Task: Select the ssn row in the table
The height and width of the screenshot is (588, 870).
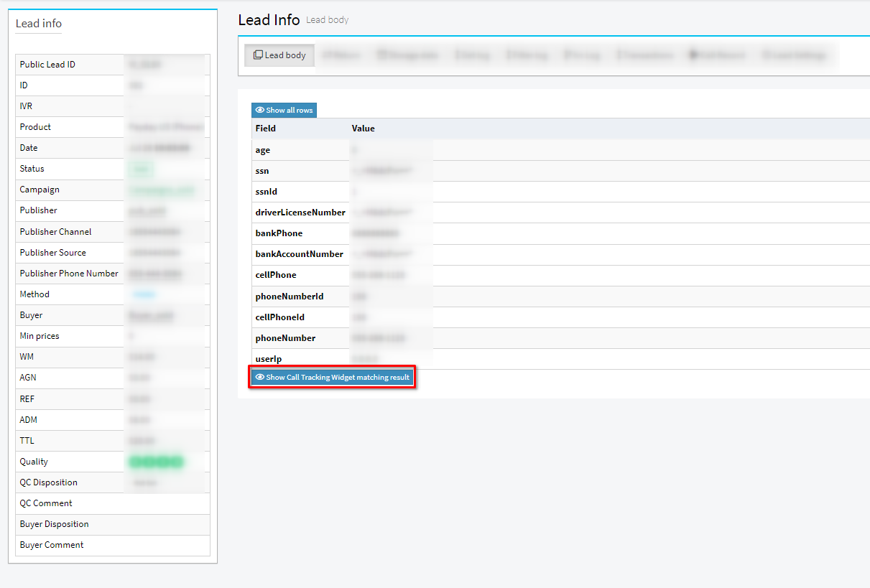Action: click(262, 171)
